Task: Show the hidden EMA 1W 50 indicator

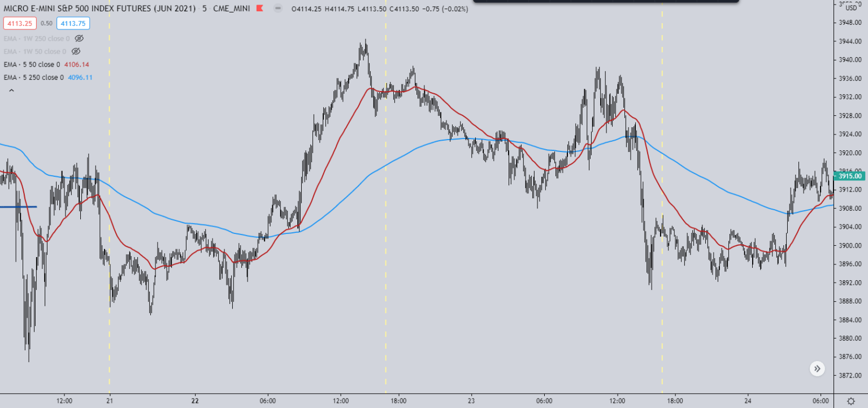Action: pos(76,51)
